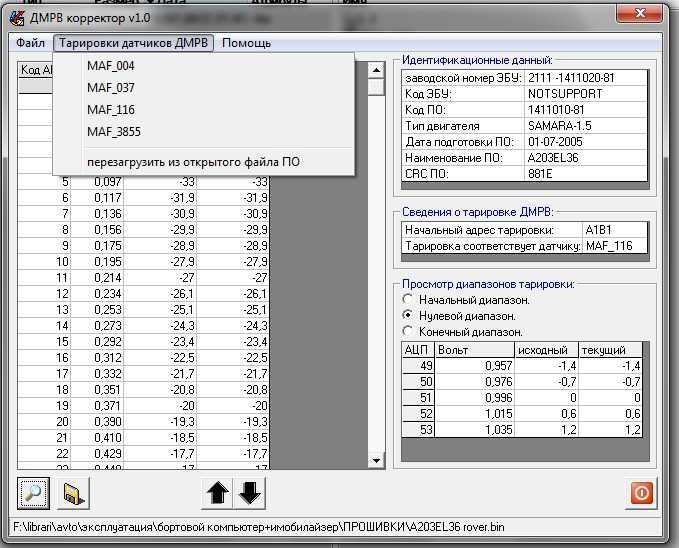Click the orange power exit button

641,493
